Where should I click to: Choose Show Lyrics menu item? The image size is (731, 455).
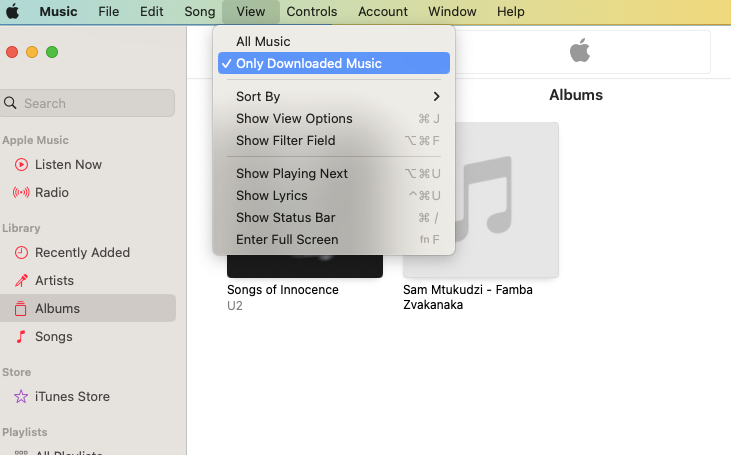pyautogui.click(x=333, y=195)
